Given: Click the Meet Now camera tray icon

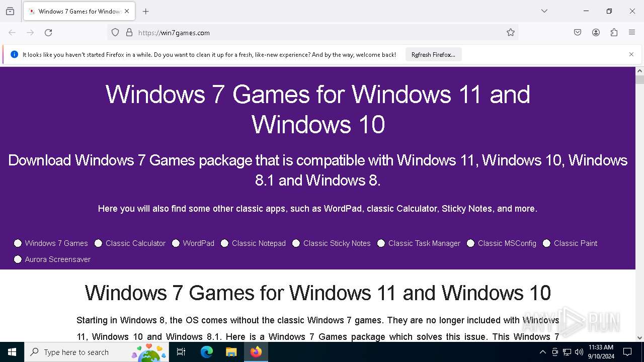Looking at the screenshot, I should (x=555, y=352).
